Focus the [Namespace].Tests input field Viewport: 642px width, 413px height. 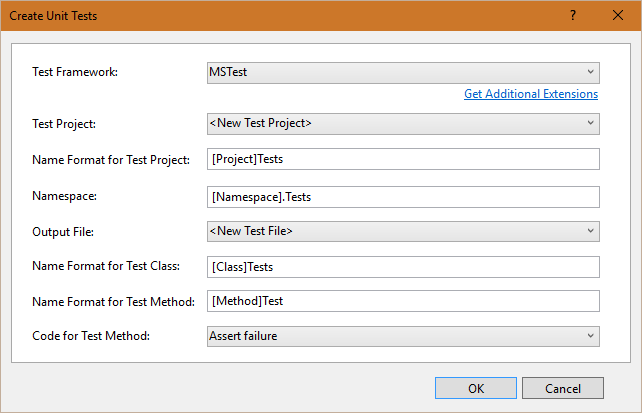tap(402, 197)
